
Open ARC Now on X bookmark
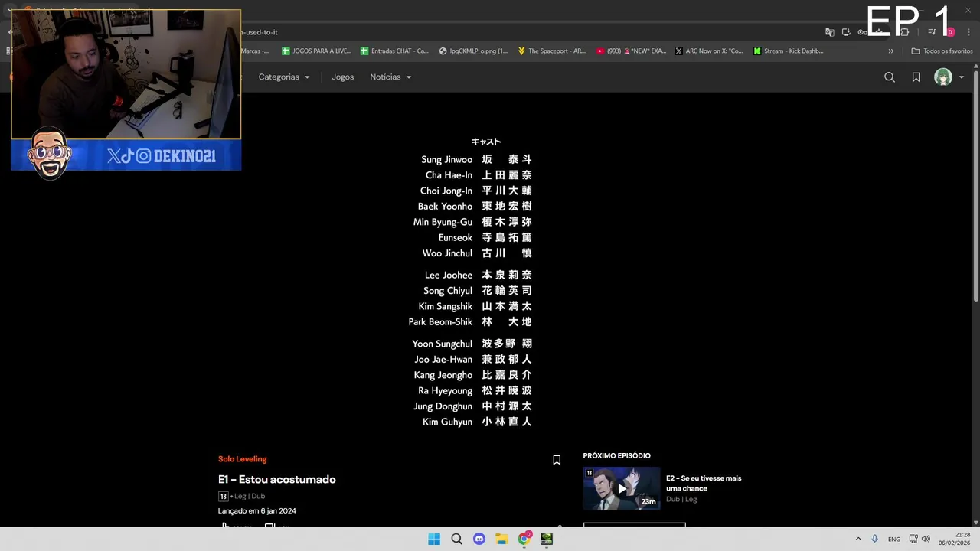tap(708, 51)
